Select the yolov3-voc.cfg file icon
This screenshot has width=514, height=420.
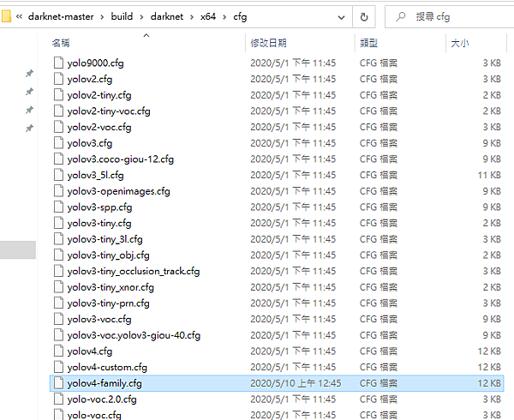[58, 320]
